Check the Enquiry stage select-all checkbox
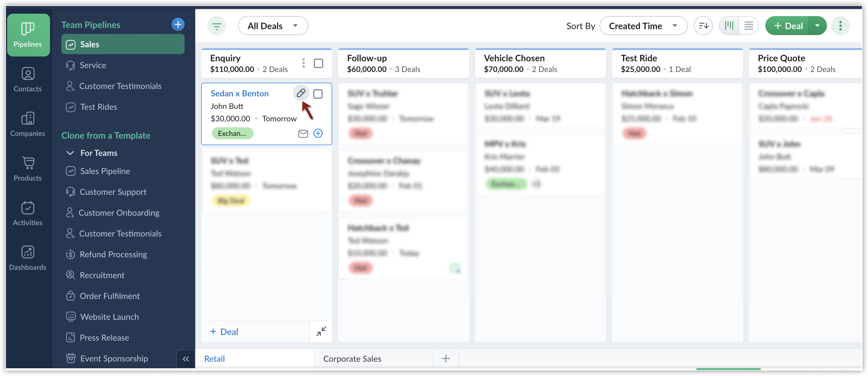This screenshot has height=376, width=868. point(318,63)
